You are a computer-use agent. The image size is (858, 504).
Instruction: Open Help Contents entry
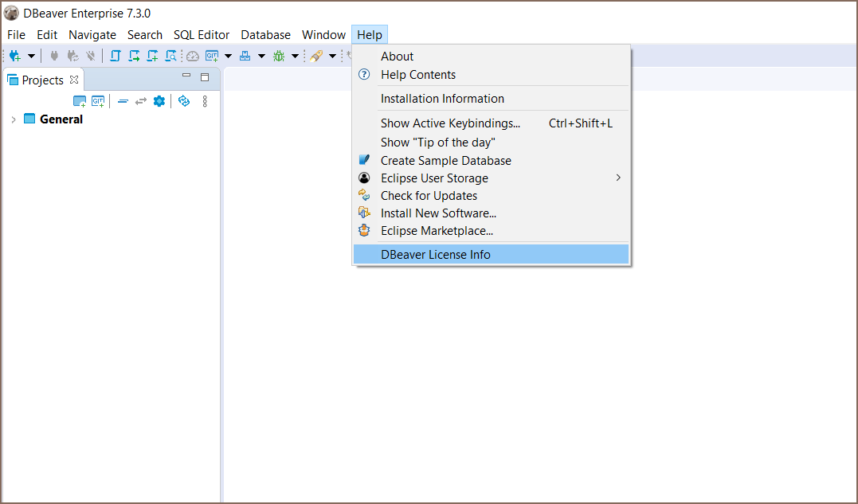pos(491,75)
